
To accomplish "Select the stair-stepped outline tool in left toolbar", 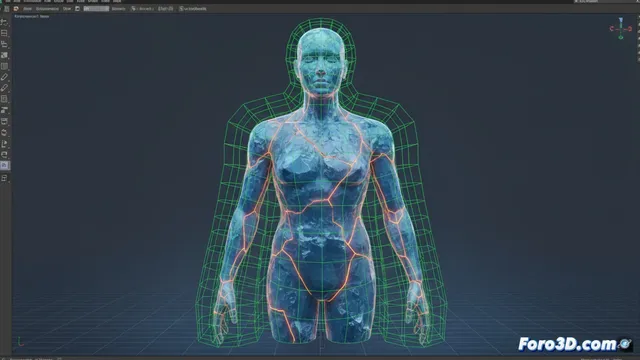I will point(4,44).
